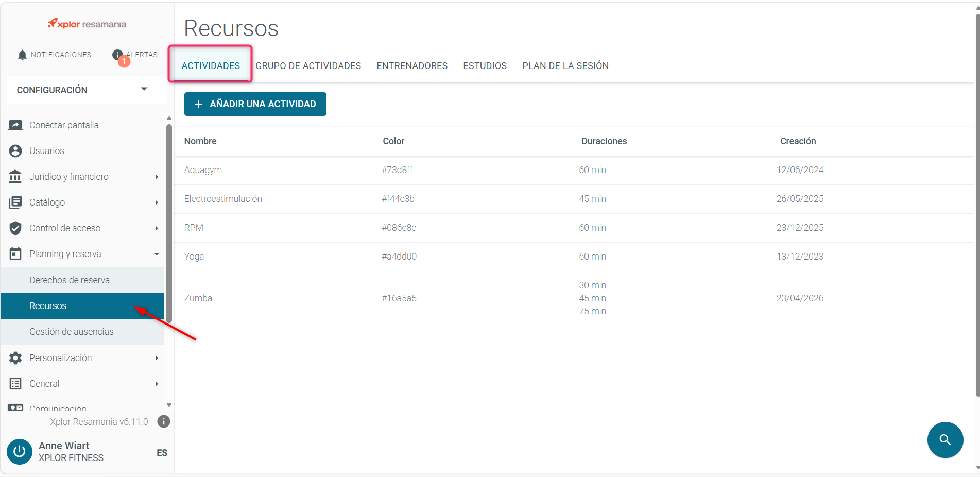Switch to the GRUPO DE ACTIVIDADES tab
The width and height of the screenshot is (980, 477).
[x=308, y=66]
